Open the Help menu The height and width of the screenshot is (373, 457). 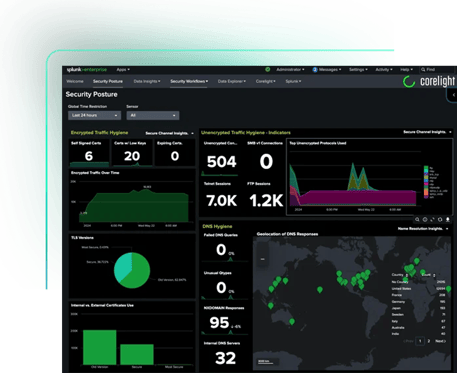click(406, 70)
